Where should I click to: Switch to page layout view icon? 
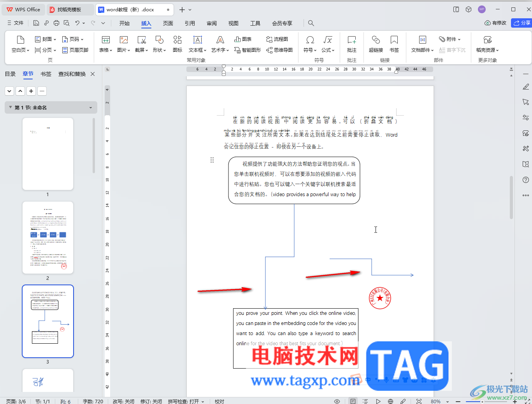click(353, 401)
